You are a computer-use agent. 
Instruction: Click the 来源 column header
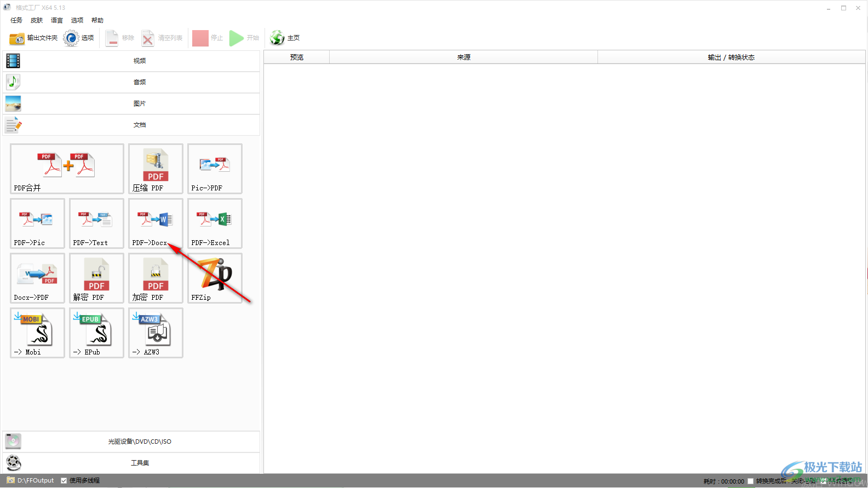464,57
